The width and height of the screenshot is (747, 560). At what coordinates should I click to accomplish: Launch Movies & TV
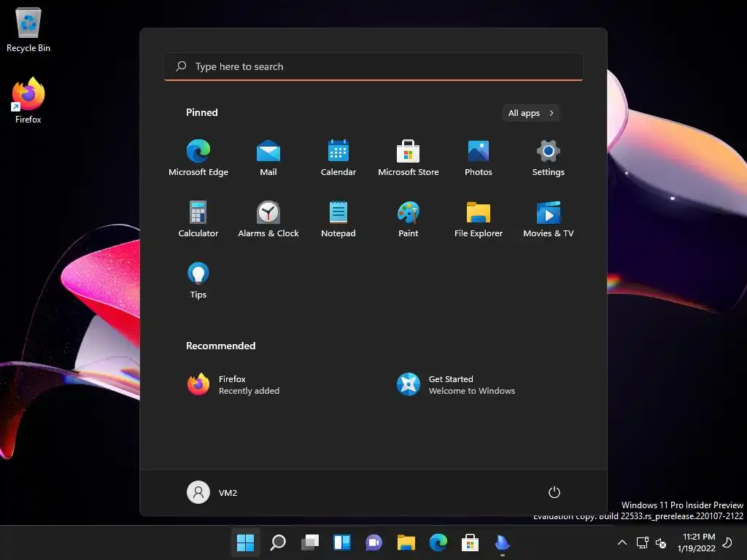549,219
